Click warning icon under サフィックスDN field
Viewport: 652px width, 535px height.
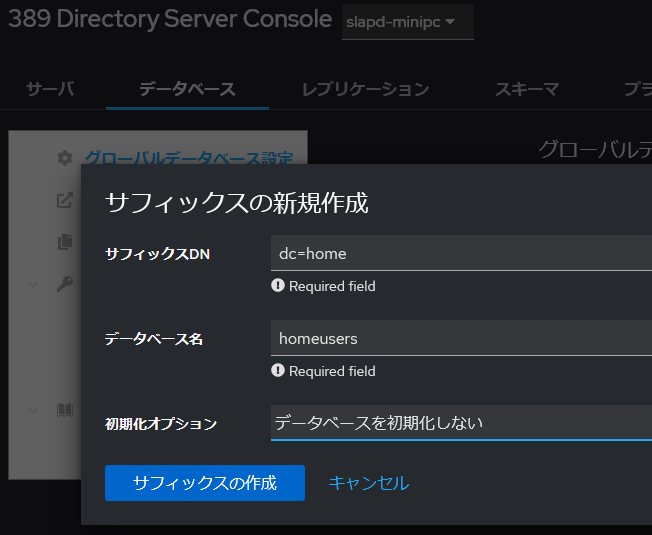(x=278, y=286)
